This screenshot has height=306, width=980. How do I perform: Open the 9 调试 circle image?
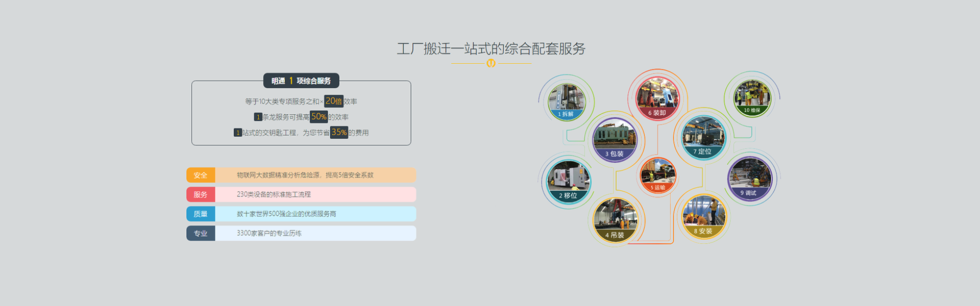coord(749,178)
